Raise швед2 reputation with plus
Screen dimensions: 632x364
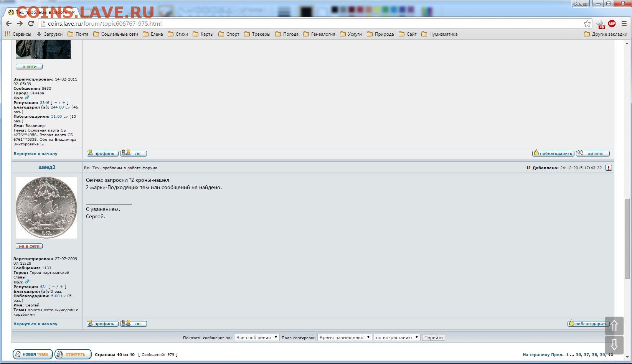point(61,287)
